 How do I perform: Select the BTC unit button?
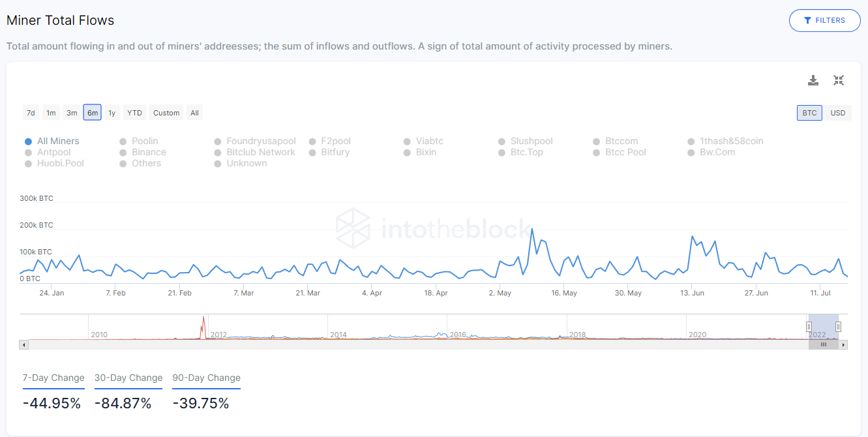click(x=809, y=113)
